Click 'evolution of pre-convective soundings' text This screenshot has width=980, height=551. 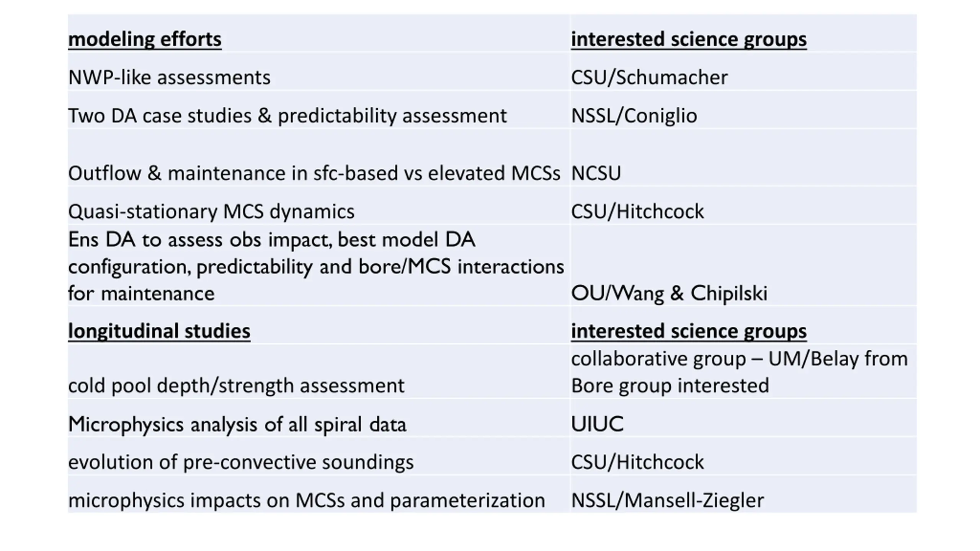pos(241,462)
